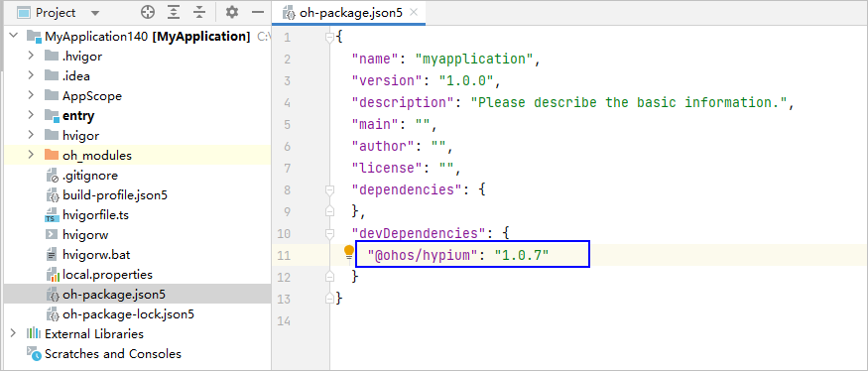Fold the root JSON object at line 1
The height and width of the screenshot is (371, 868).
(330, 38)
